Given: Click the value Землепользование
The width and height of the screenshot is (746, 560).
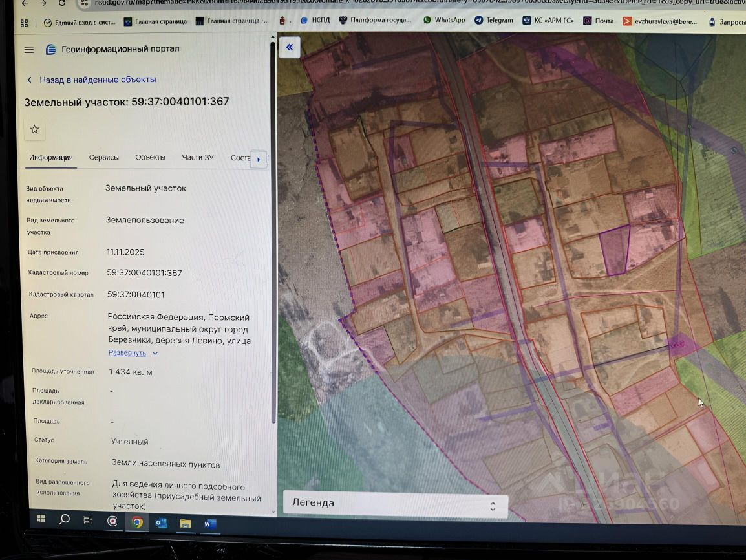Looking at the screenshot, I should pos(145,221).
